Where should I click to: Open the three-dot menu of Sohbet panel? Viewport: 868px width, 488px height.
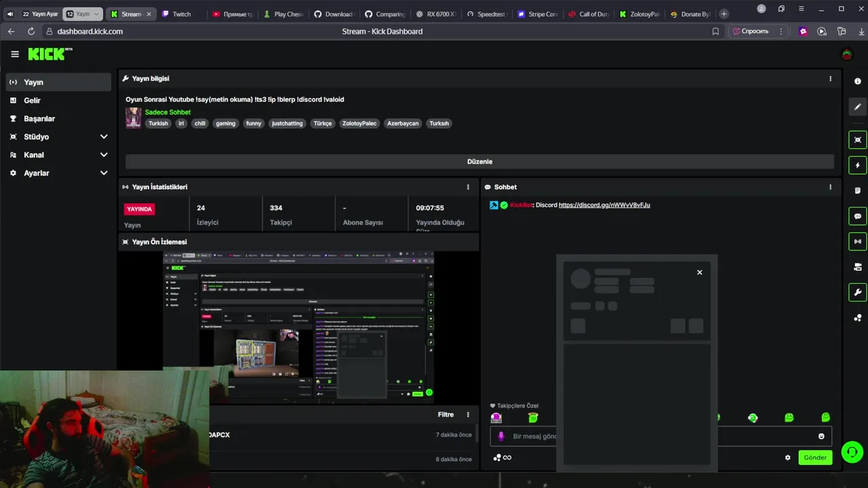pos(830,187)
